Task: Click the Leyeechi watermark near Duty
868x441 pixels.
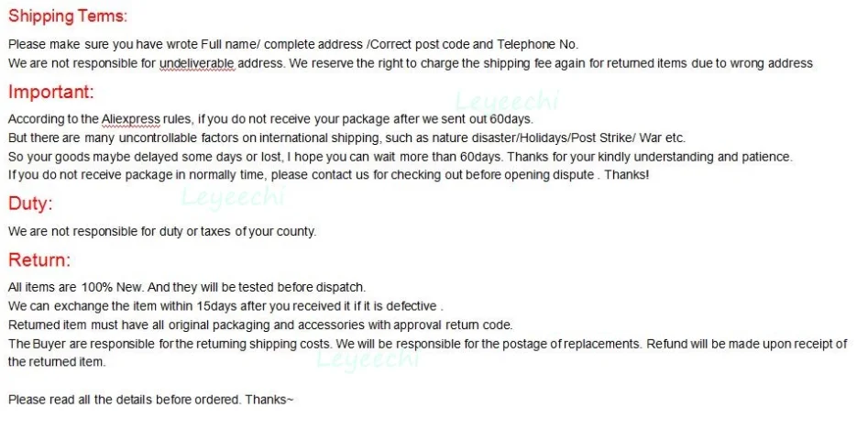Action: point(233,196)
